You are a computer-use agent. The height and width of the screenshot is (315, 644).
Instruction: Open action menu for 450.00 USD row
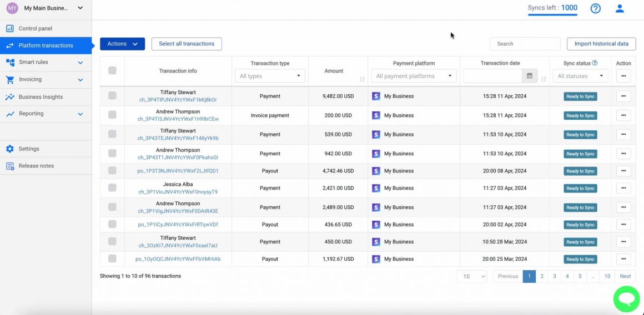point(623,242)
